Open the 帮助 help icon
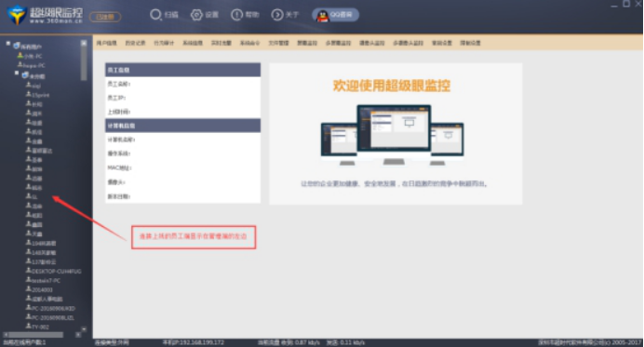 [x=237, y=15]
